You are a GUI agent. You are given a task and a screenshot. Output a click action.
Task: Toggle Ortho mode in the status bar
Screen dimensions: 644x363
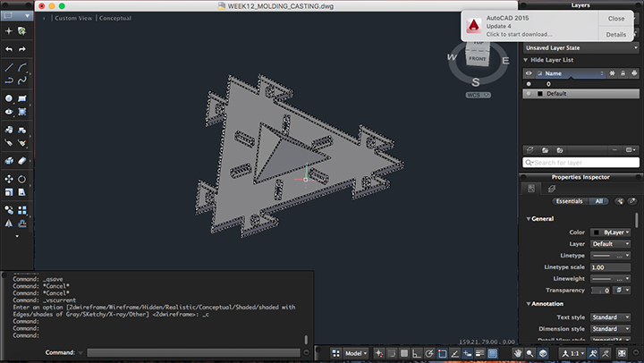(417, 353)
